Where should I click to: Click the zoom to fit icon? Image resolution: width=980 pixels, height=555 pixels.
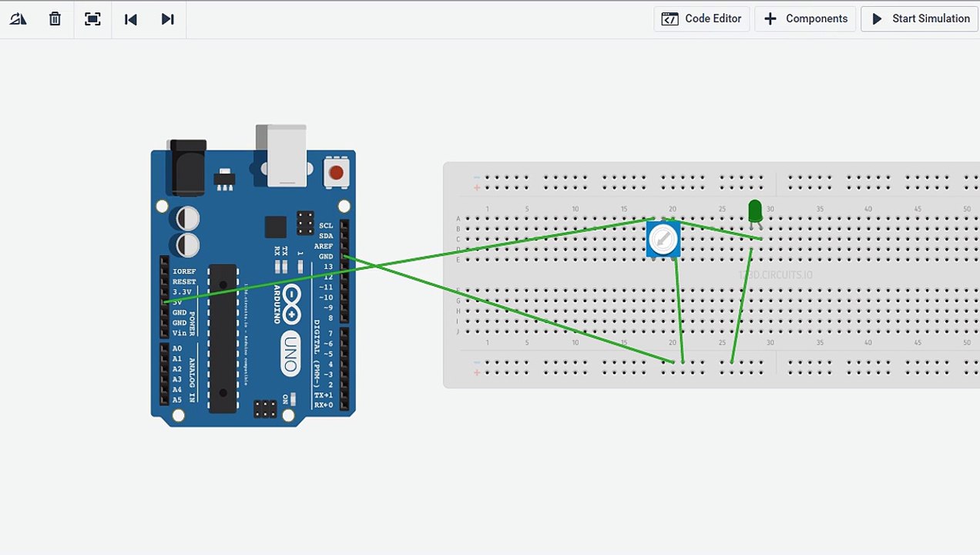click(x=92, y=18)
